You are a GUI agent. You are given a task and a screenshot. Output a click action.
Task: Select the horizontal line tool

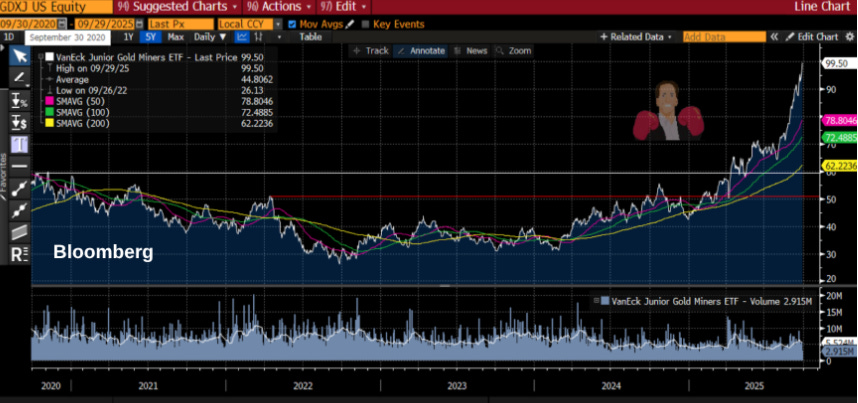20,166
